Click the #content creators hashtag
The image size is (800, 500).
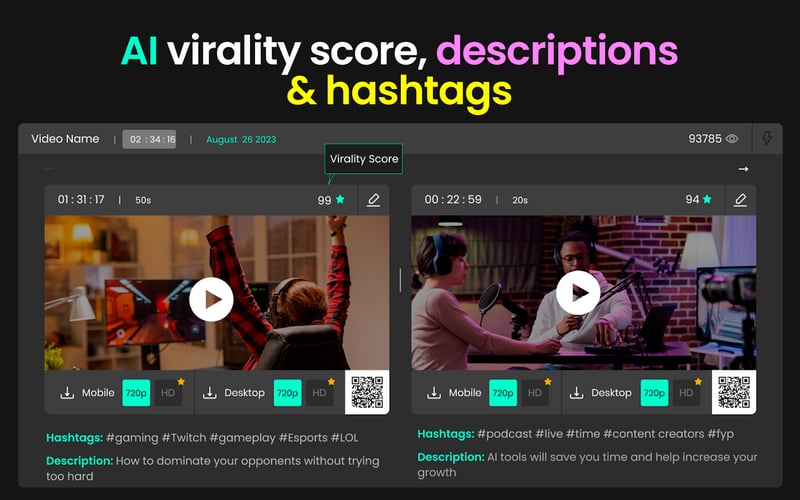[x=654, y=434]
